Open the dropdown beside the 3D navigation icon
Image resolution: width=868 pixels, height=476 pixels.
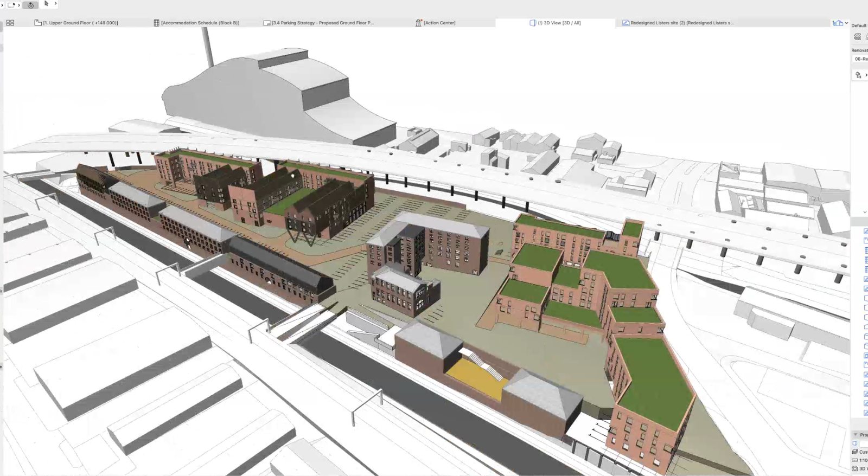click(846, 23)
